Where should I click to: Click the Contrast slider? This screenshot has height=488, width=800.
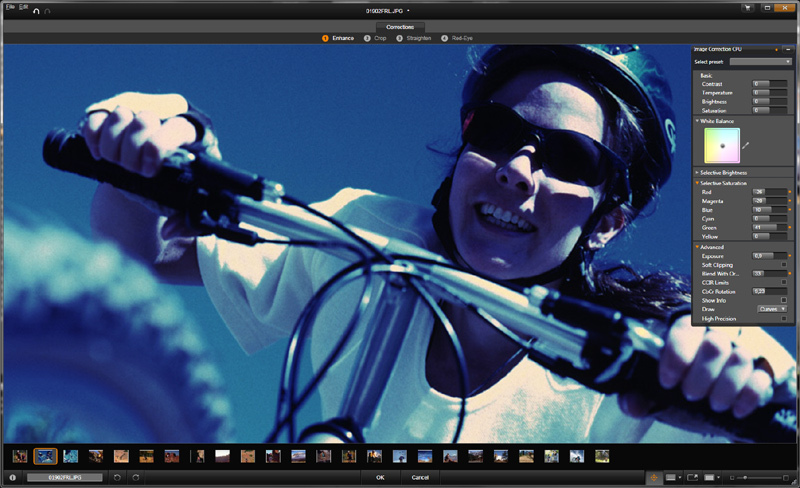[x=770, y=84]
